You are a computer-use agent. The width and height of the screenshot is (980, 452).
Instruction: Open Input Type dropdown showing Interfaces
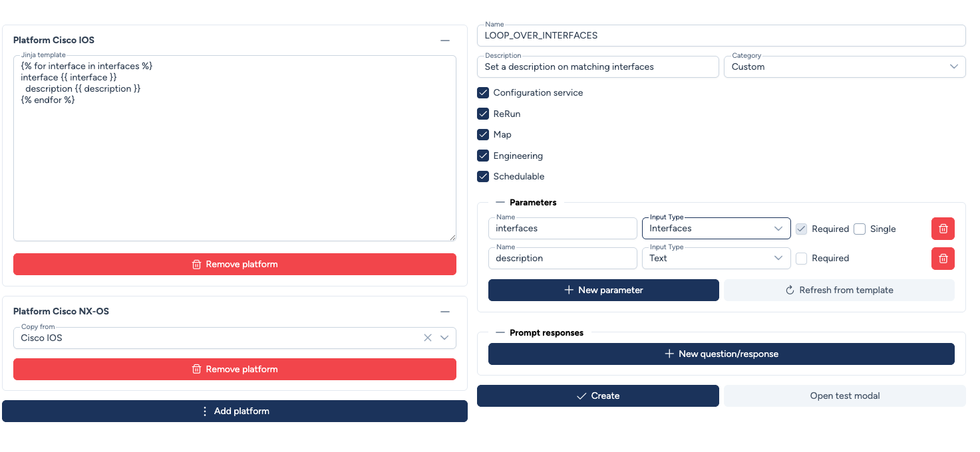[716, 229]
